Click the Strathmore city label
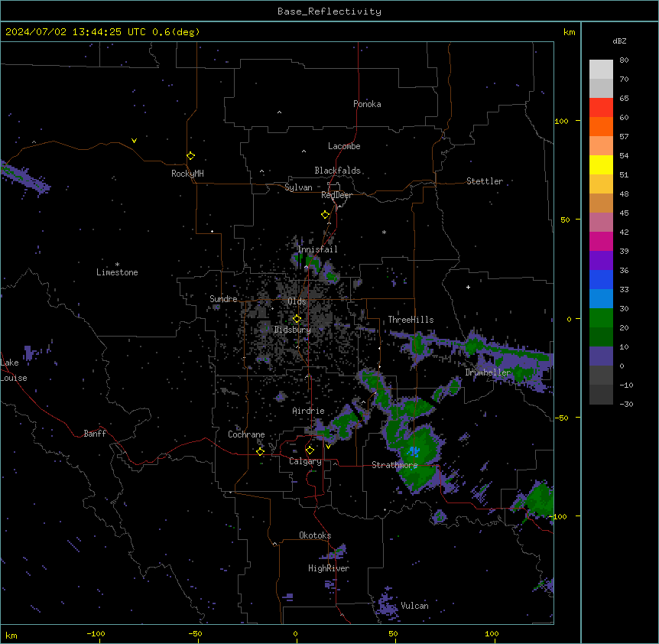Image resolution: width=659 pixels, height=644 pixels. pos(394,465)
